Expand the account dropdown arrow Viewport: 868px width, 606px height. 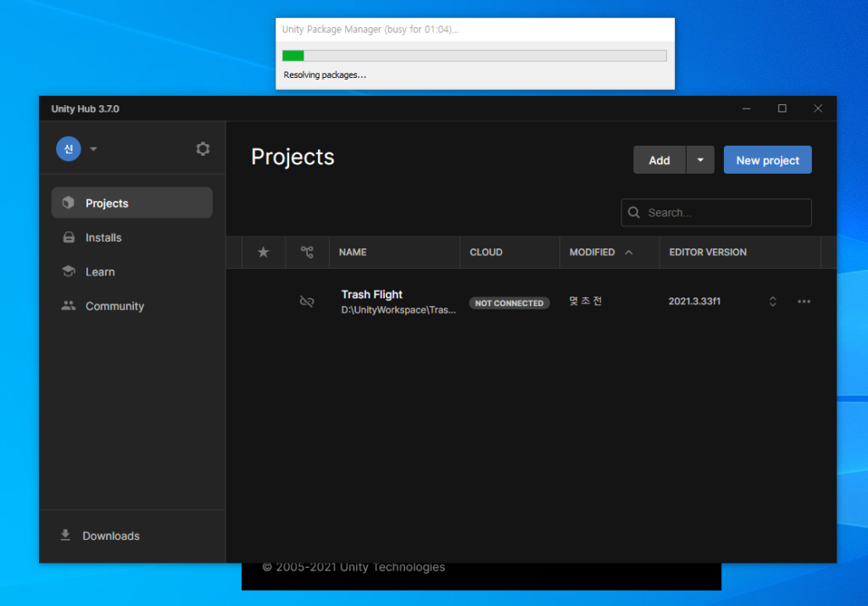93,149
